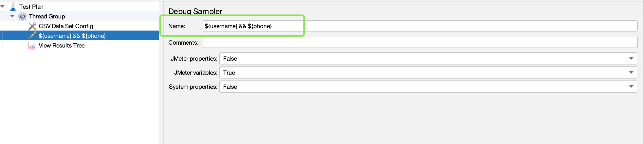Click the Thread Group gear icon
Viewport: 644px width, 144px height.
23,16
